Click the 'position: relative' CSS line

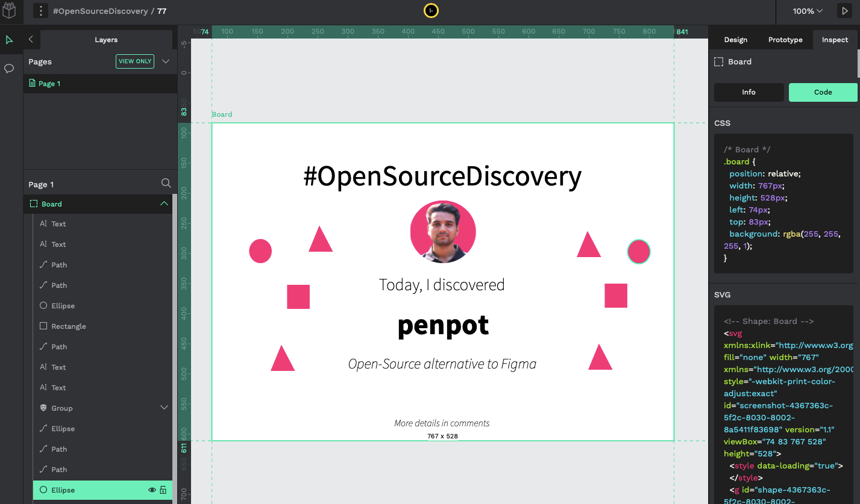(765, 173)
